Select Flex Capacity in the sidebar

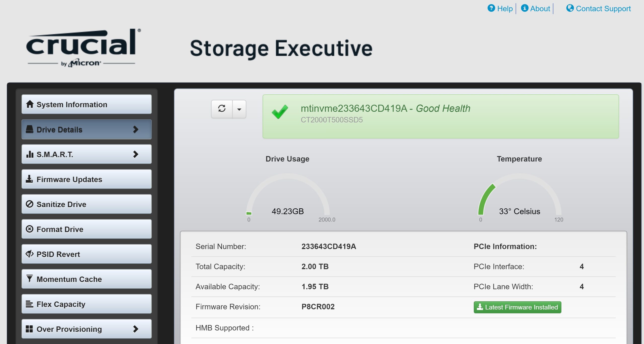[87, 304]
